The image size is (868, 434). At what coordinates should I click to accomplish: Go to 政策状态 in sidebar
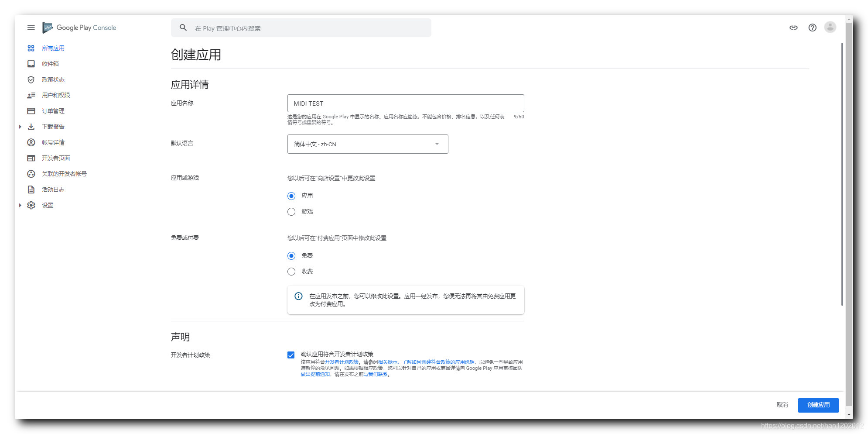click(x=53, y=79)
